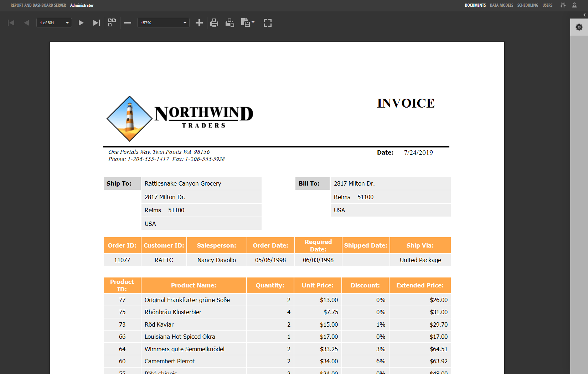Jump to the last page
Screen dimensions: 588x374
[x=96, y=22]
